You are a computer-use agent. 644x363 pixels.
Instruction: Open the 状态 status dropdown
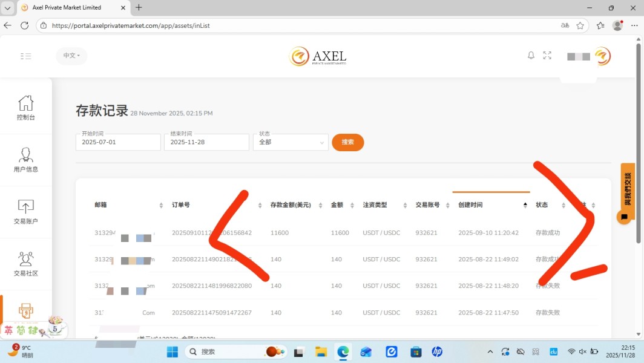tap(291, 143)
